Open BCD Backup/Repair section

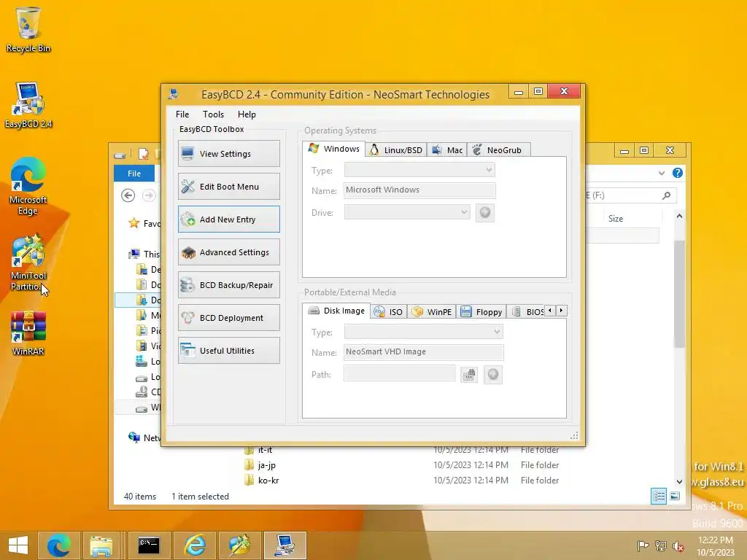click(x=228, y=285)
